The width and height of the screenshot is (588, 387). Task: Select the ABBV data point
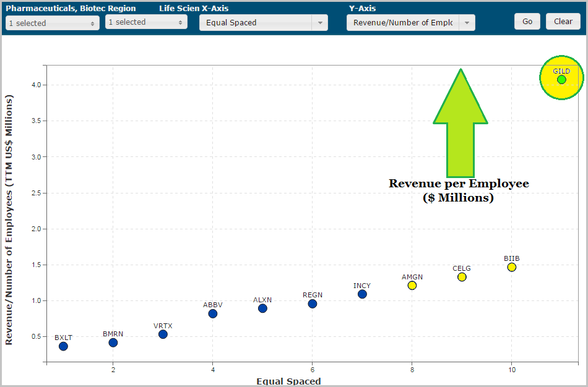213,313
